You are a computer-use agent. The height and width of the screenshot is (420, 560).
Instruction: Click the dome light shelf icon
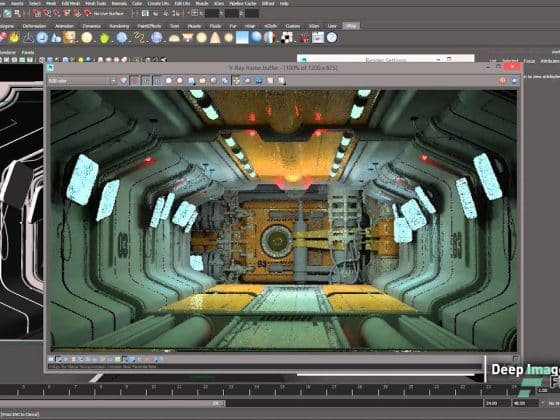(x=174, y=38)
